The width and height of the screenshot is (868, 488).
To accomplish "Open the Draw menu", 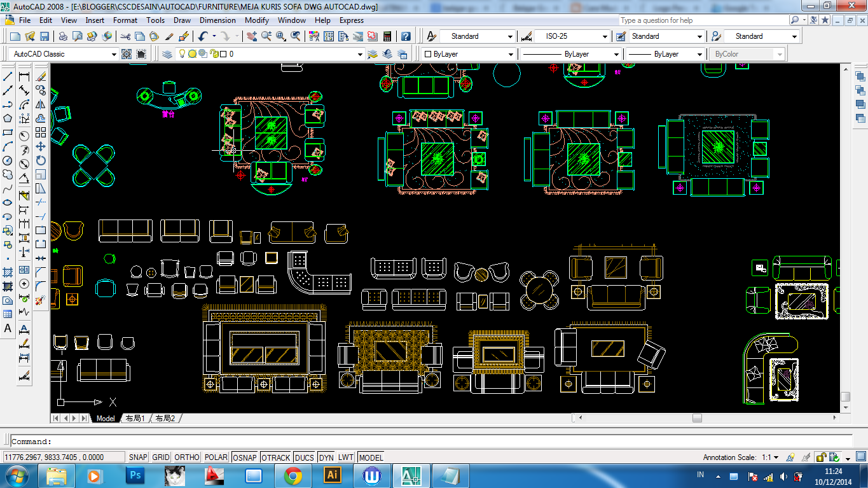I will (x=182, y=20).
